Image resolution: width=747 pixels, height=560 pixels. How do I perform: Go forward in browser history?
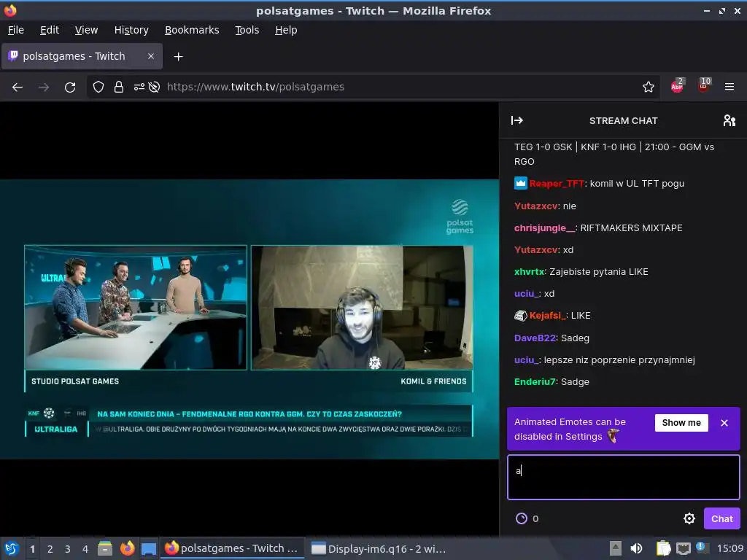[x=44, y=87]
